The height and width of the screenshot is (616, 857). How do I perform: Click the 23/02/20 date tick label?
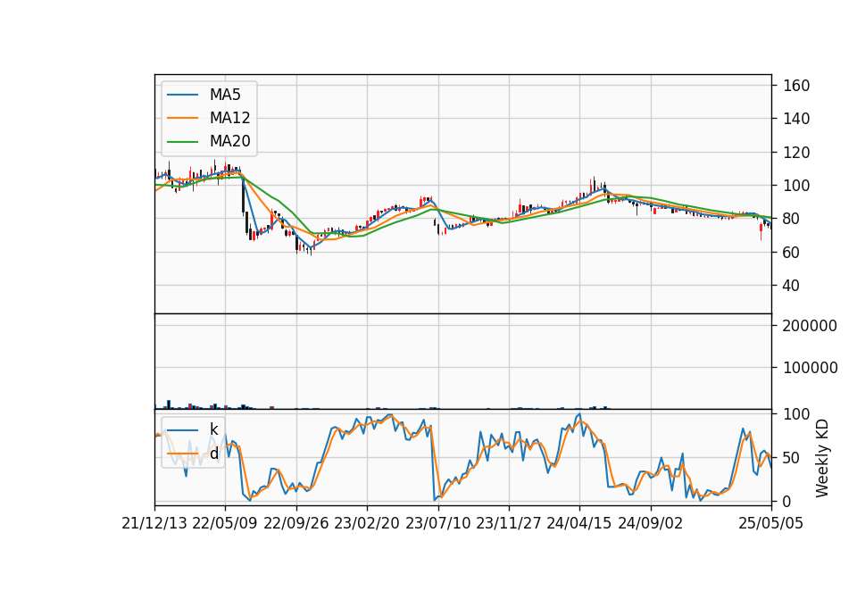367,523
